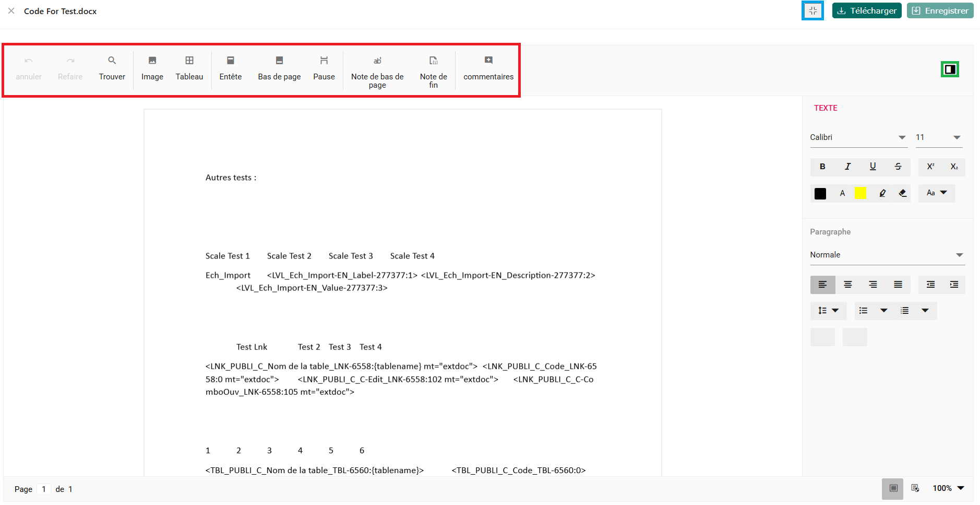This screenshot has width=980, height=505.
Task: Click the Enregistrer button
Action: [x=940, y=11]
